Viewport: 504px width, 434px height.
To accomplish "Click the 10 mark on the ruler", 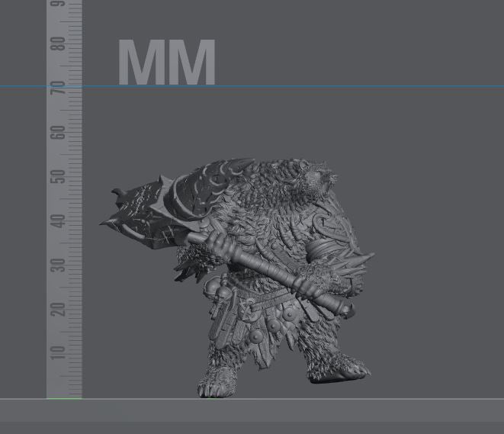I will coord(59,352).
